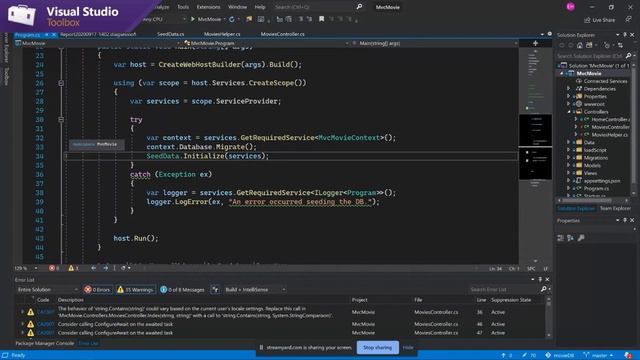Open the Build + IntelliSense dropdown

255,290
